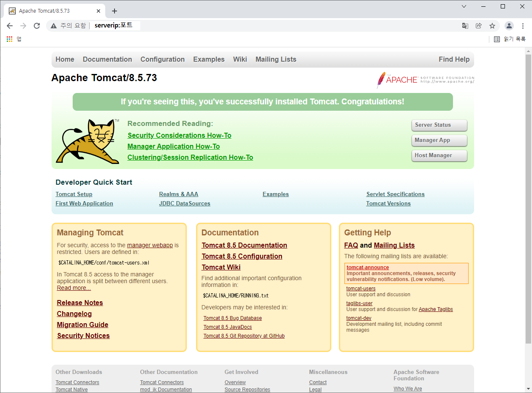Open the Tomcat Setup link
The height and width of the screenshot is (393, 532).
(74, 194)
